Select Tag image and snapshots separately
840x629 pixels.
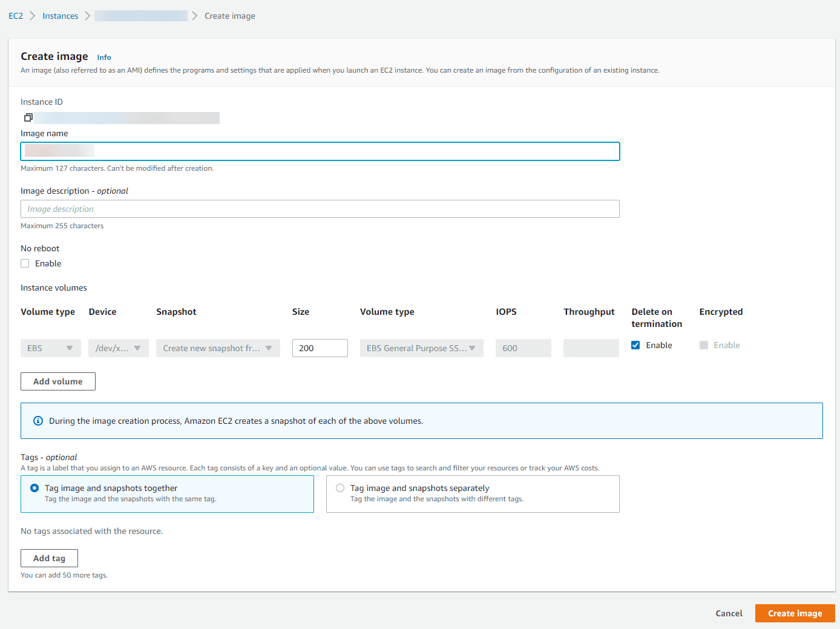pos(340,488)
